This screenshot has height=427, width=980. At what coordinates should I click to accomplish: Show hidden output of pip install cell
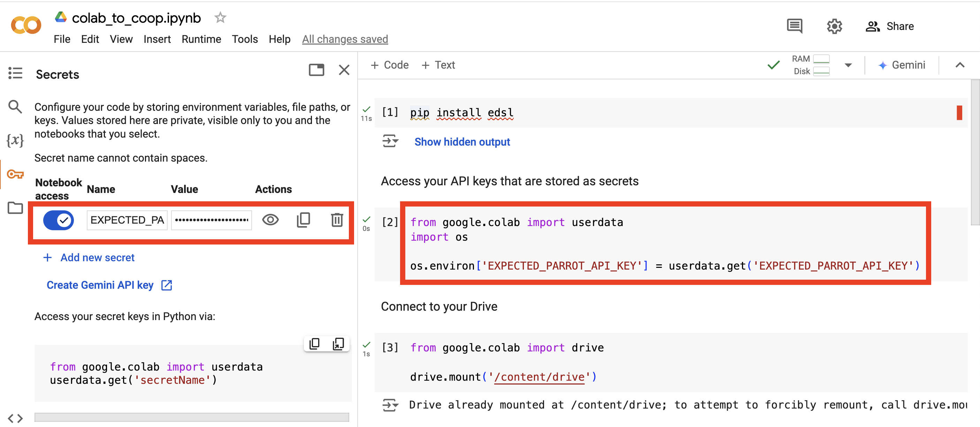(x=462, y=141)
